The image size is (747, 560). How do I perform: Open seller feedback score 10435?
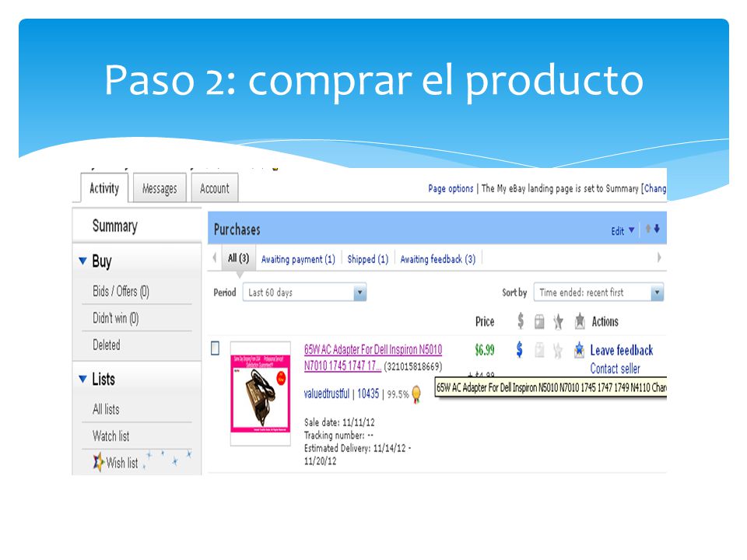pyautogui.click(x=368, y=394)
